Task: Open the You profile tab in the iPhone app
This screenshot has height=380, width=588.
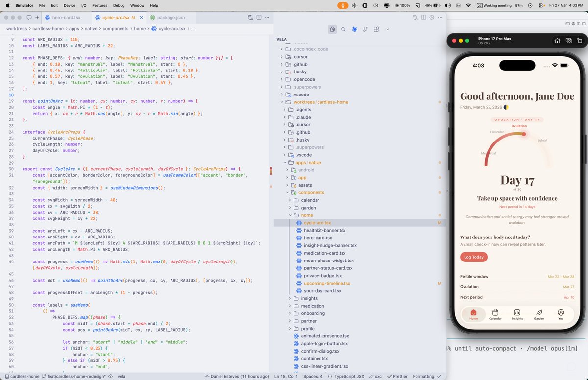Action: click(x=561, y=314)
